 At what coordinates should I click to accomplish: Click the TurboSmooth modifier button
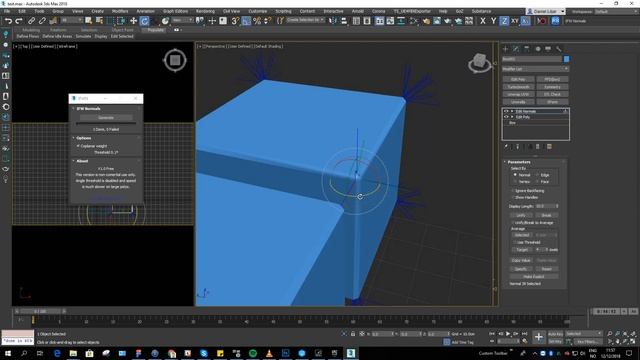click(x=518, y=87)
